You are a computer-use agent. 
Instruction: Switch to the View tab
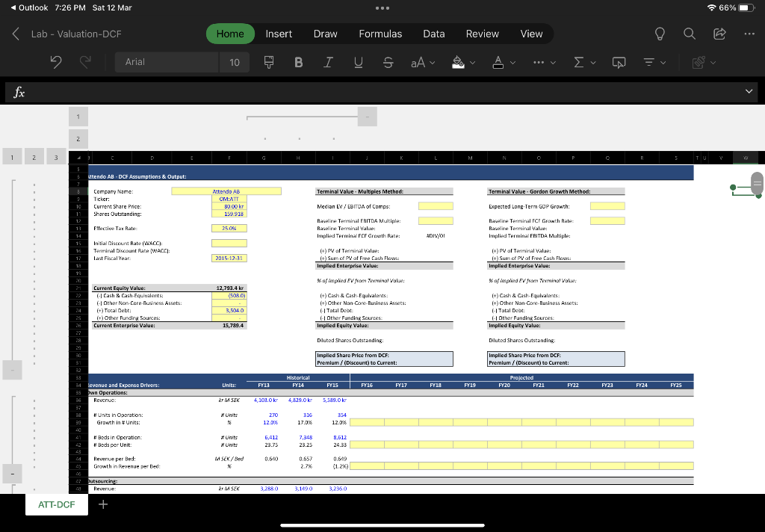[x=531, y=34]
